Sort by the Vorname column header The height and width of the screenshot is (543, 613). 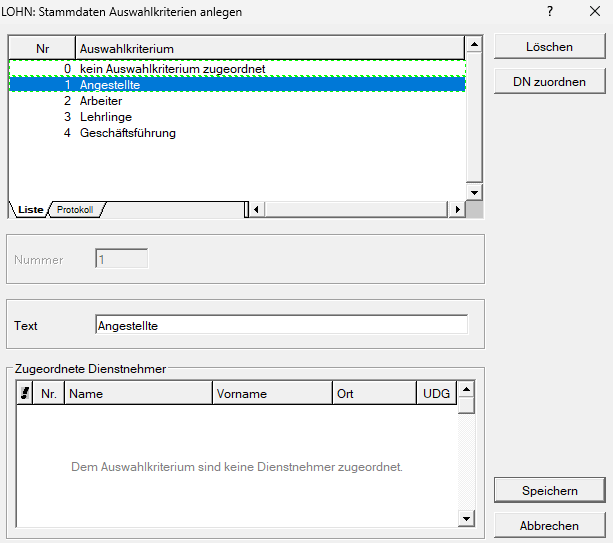(x=272, y=394)
